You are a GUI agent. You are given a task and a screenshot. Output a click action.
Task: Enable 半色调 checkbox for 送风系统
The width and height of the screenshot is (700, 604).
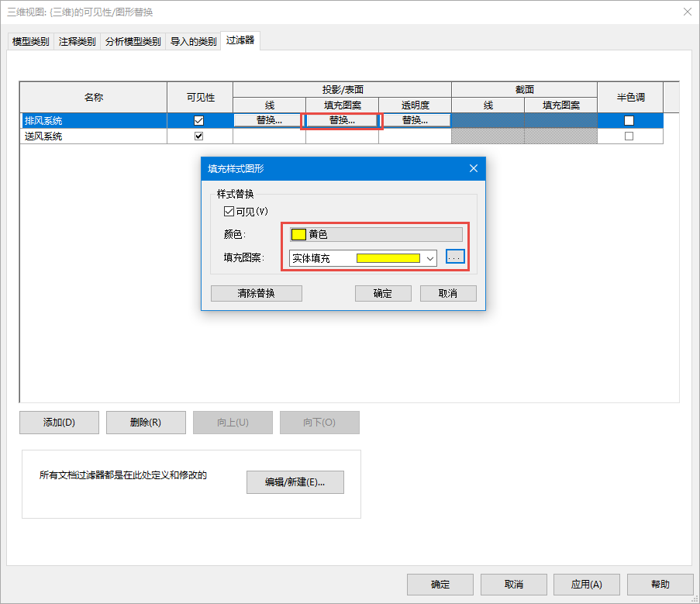(629, 136)
